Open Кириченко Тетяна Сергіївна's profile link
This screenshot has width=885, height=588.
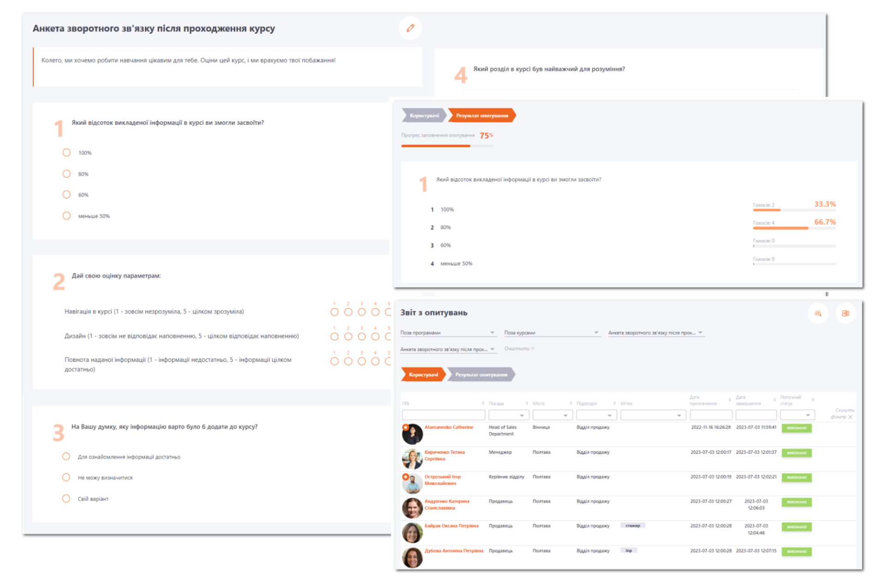(444, 455)
